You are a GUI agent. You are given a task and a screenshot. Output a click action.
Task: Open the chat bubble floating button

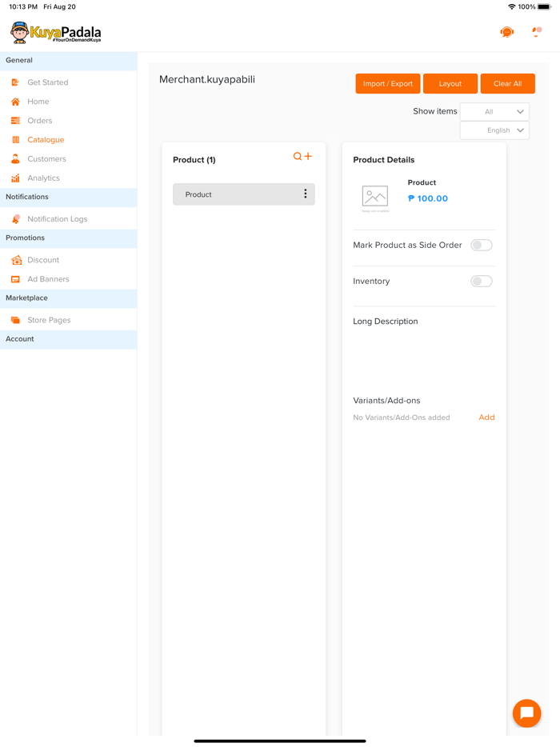pos(526,713)
